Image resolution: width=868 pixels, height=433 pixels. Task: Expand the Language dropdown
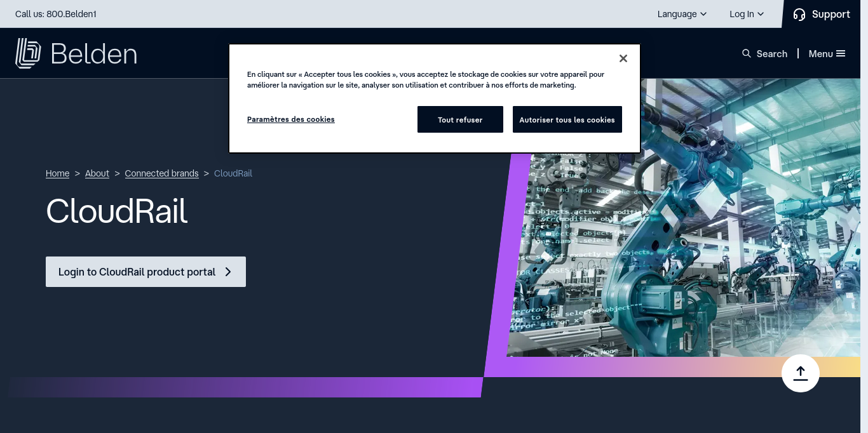pos(682,14)
